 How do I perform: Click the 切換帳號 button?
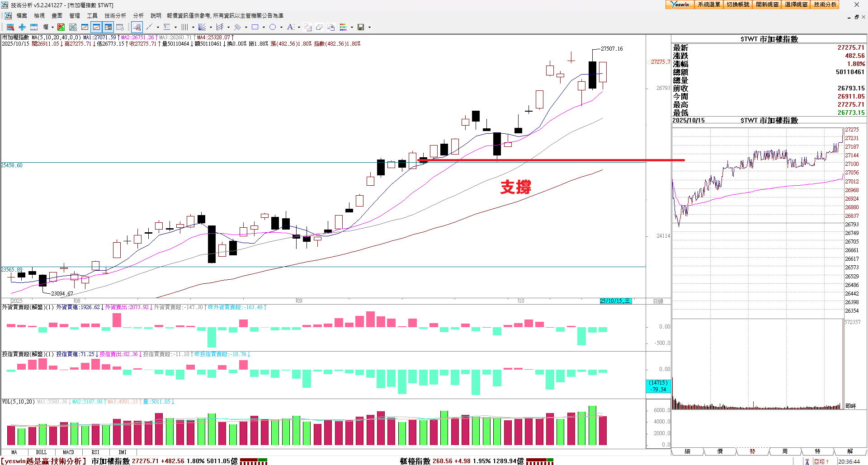pos(738,5)
